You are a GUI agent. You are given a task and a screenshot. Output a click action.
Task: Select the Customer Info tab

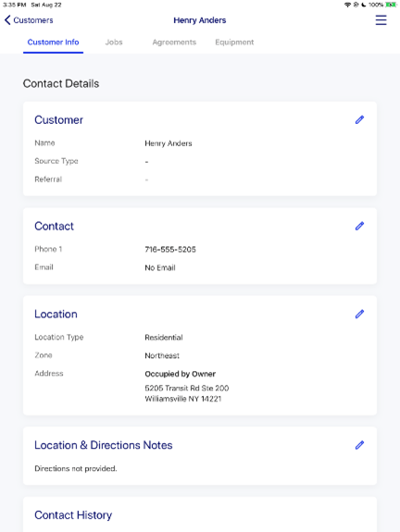tap(53, 42)
